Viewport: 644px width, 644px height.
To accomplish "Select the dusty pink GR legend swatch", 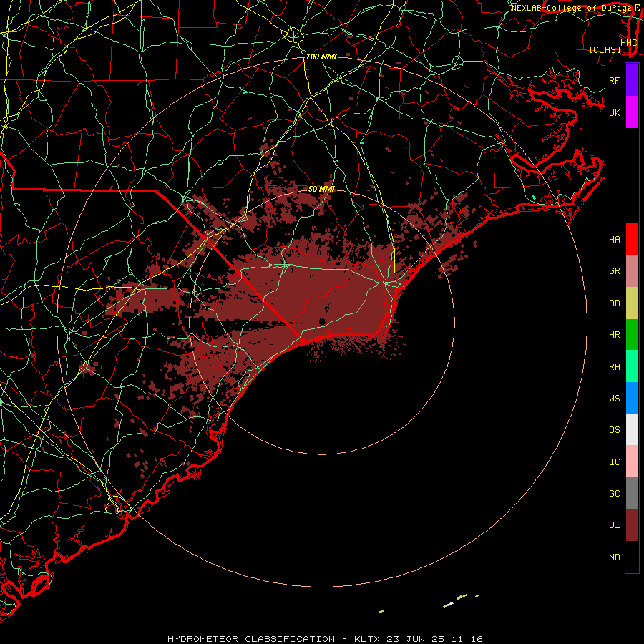I will [632, 271].
